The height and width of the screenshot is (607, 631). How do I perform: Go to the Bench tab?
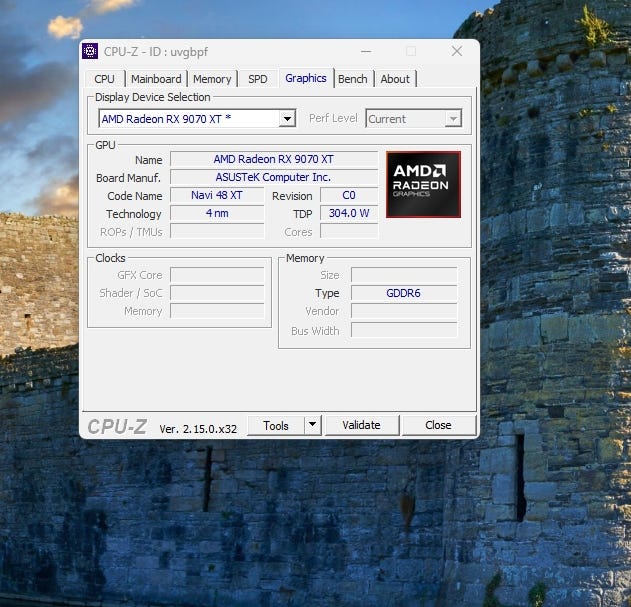(x=353, y=79)
